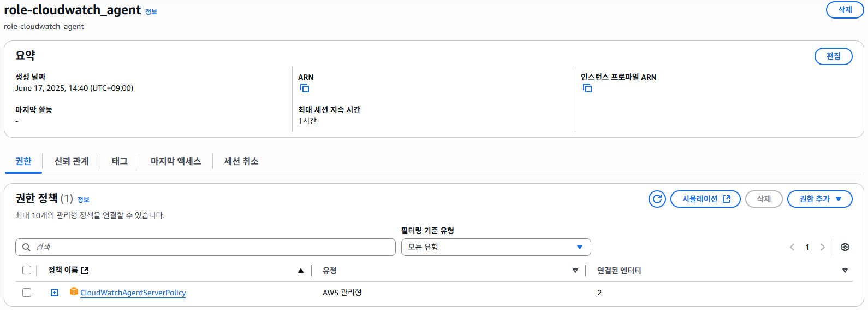Copy the role ARN with copy icon

click(x=305, y=88)
